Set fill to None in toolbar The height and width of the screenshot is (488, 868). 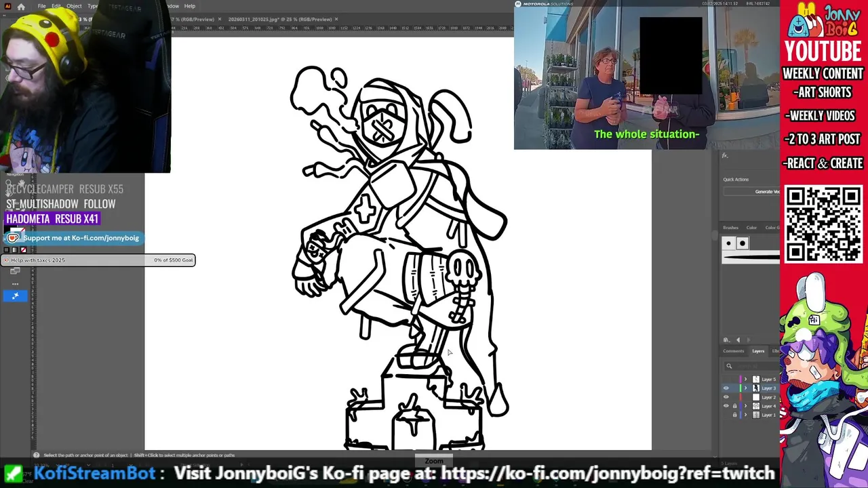tap(23, 249)
